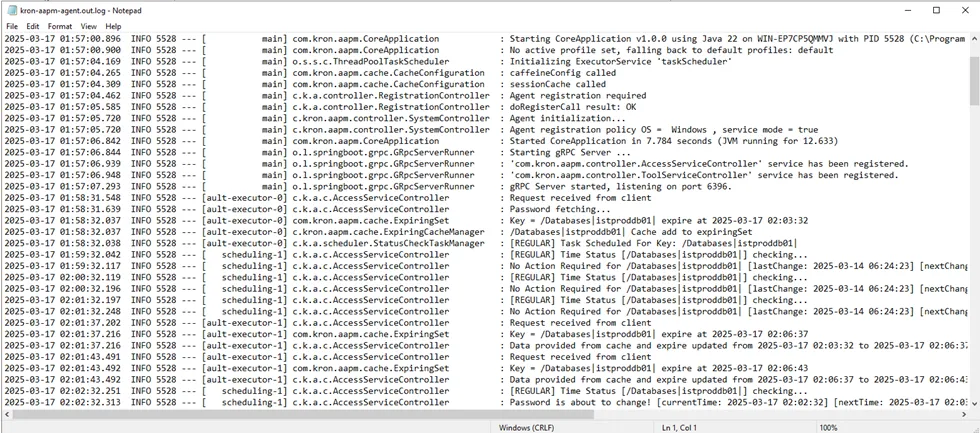Click the vertical scrollbar up arrow
Viewport: 980px width, 433px height.
pyautogui.click(x=974, y=39)
